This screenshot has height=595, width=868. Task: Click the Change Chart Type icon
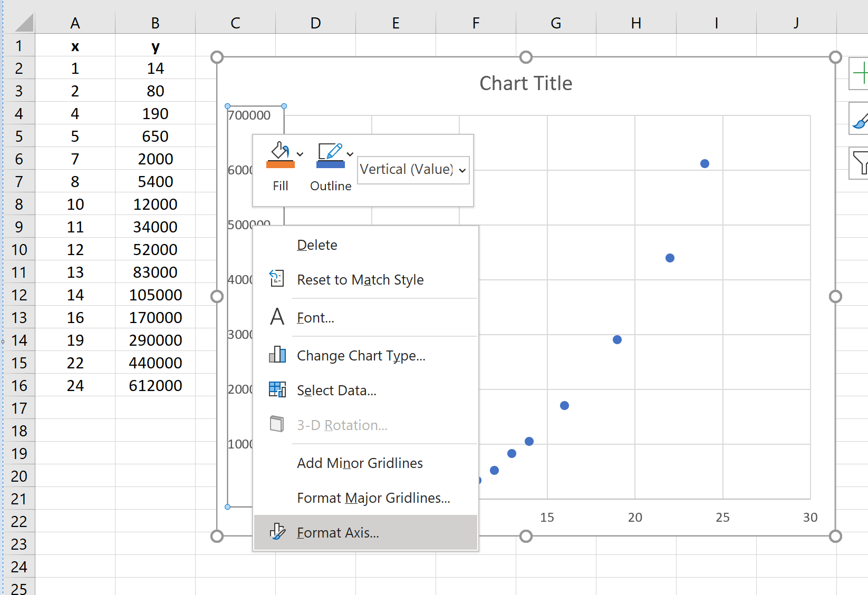pos(276,355)
